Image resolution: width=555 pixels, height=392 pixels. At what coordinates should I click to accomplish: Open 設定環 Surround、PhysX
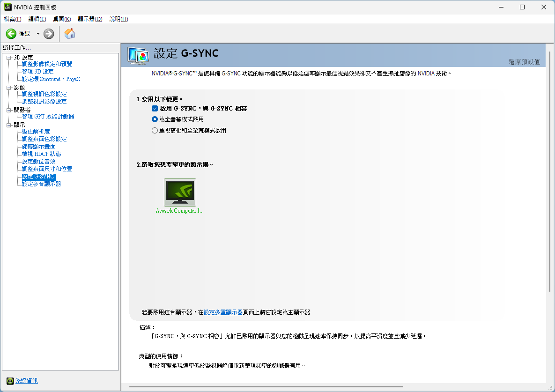(51, 79)
